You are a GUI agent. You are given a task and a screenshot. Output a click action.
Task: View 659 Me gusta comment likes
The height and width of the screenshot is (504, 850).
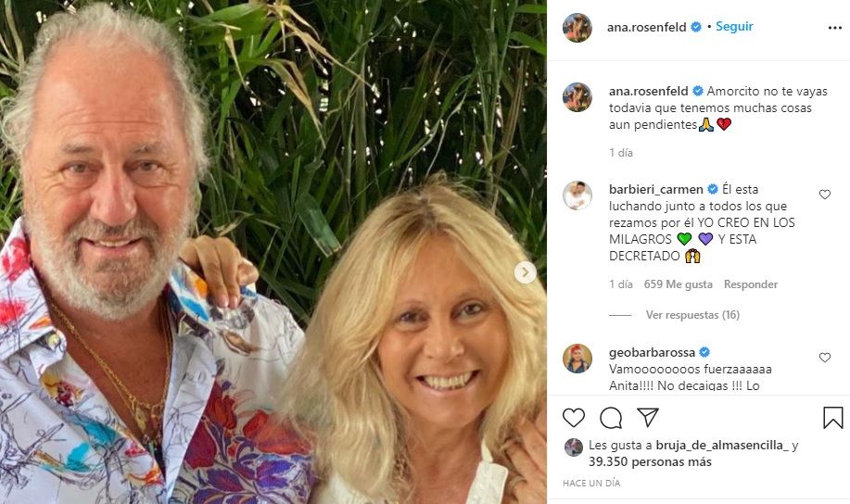[x=679, y=284]
